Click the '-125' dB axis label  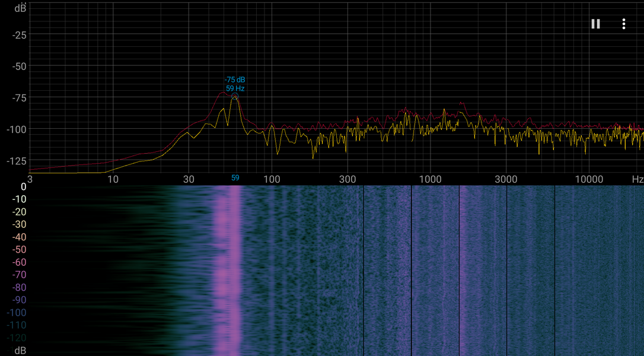click(x=17, y=161)
